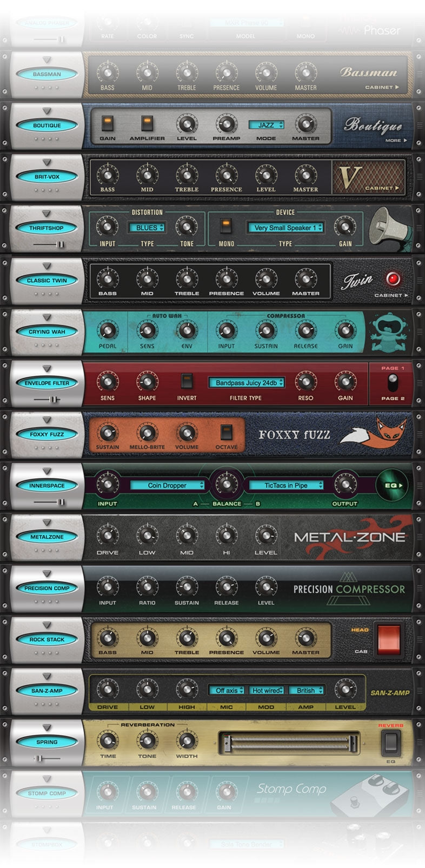Select the Spring module tab
The height and width of the screenshot is (868, 425).
click(47, 742)
